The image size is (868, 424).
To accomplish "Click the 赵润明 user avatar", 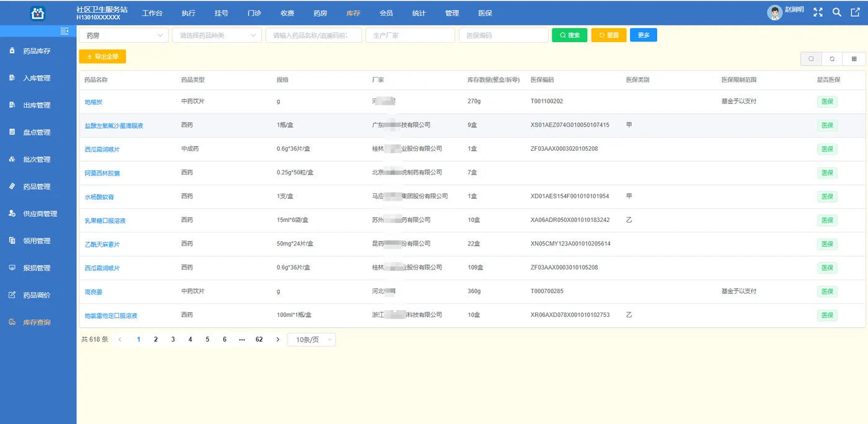I will 774,12.
